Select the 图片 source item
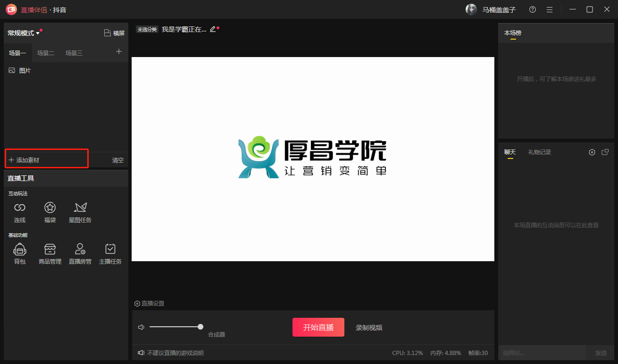The height and width of the screenshot is (364, 618). pyautogui.click(x=66, y=70)
